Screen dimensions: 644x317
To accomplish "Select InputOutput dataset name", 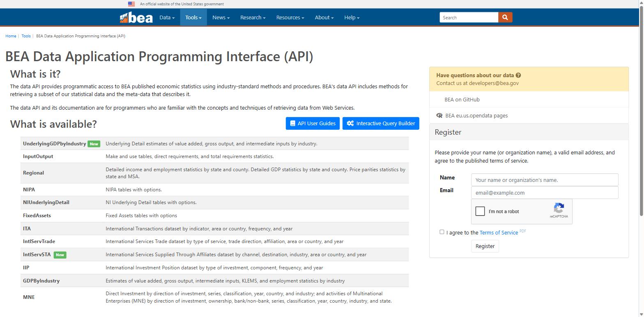I will click(38, 156).
